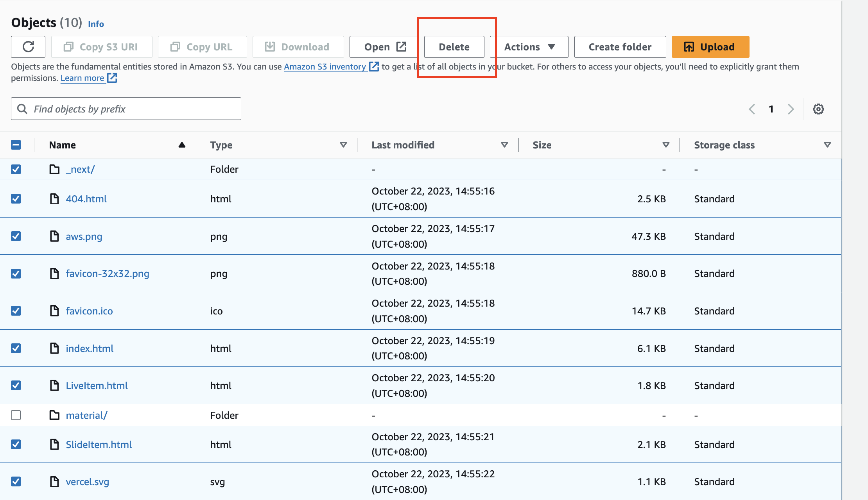Click the _next/ folder icon
This screenshot has height=500, width=868.
(54, 169)
